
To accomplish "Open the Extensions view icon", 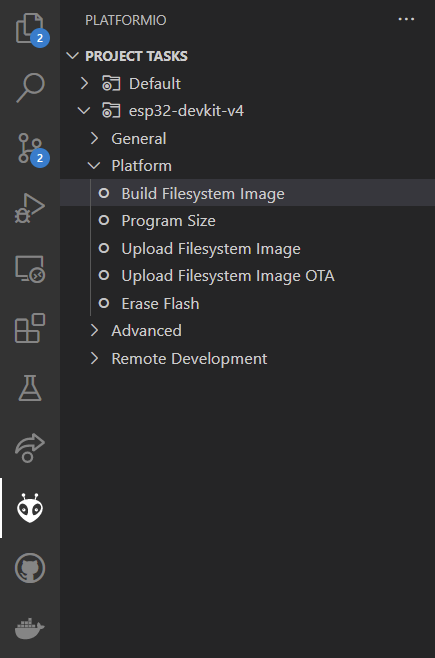I will tap(30, 328).
